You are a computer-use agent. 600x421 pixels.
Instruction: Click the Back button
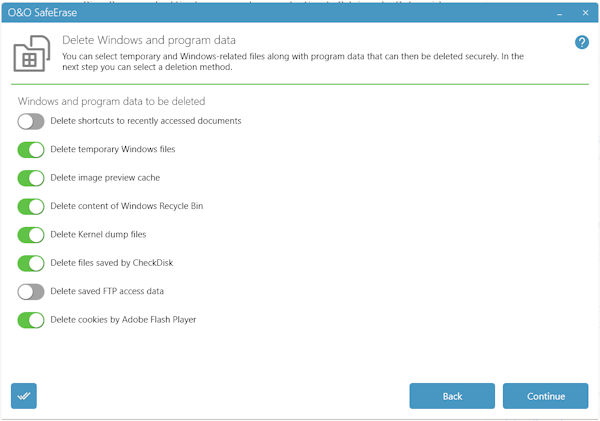coord(452,396)
